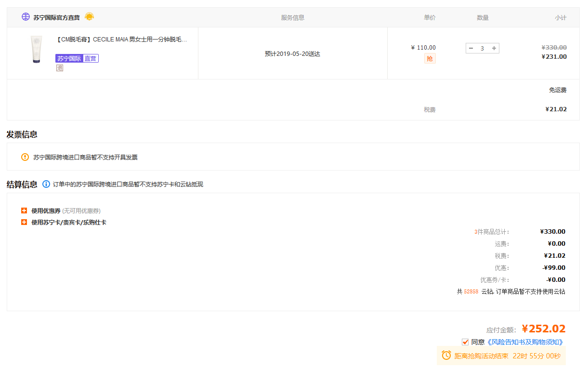The height and width of the screenshot is (369, 588).
Task: Click the discounted subtotal ¥231.00
Action: click(554, 56)
